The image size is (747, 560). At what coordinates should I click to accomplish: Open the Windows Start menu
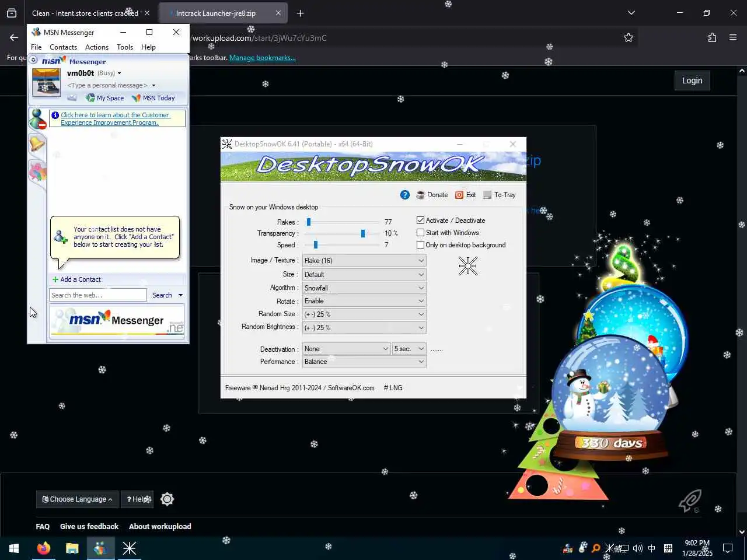[14, 548]
